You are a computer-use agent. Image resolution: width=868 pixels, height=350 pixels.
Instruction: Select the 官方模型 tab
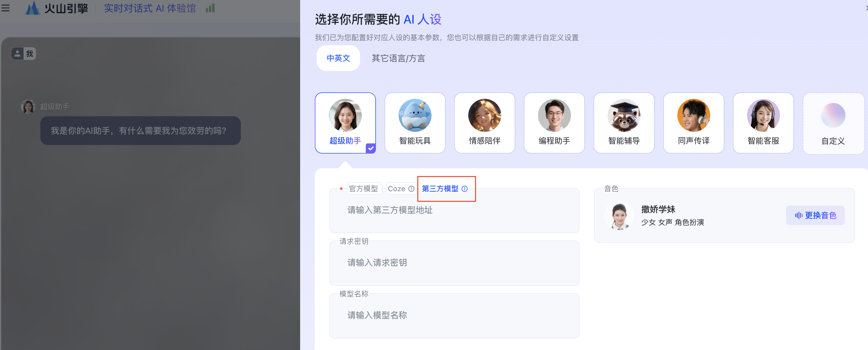(364, 188)
